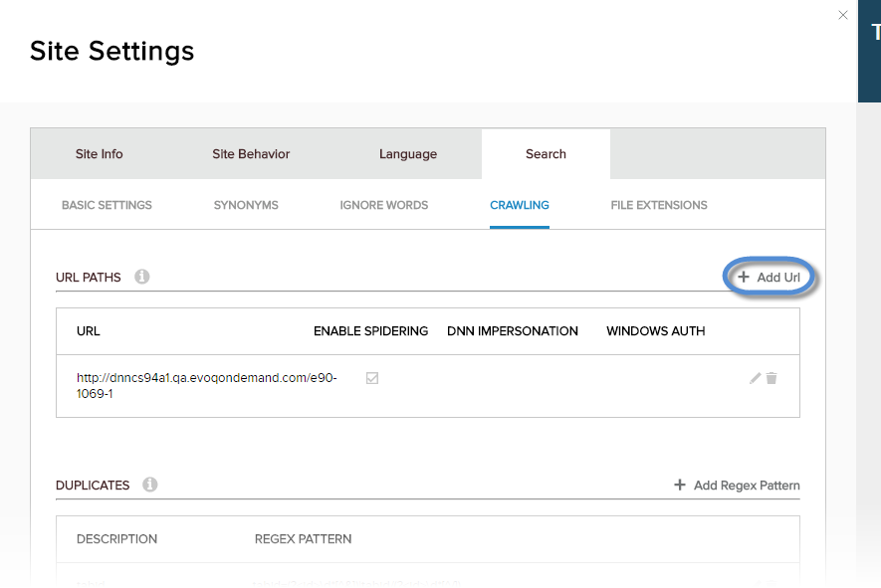The width and height of the screenshot is (881, 588).
Task: Close the Site Settings panel
Action: tap(843, 15)
